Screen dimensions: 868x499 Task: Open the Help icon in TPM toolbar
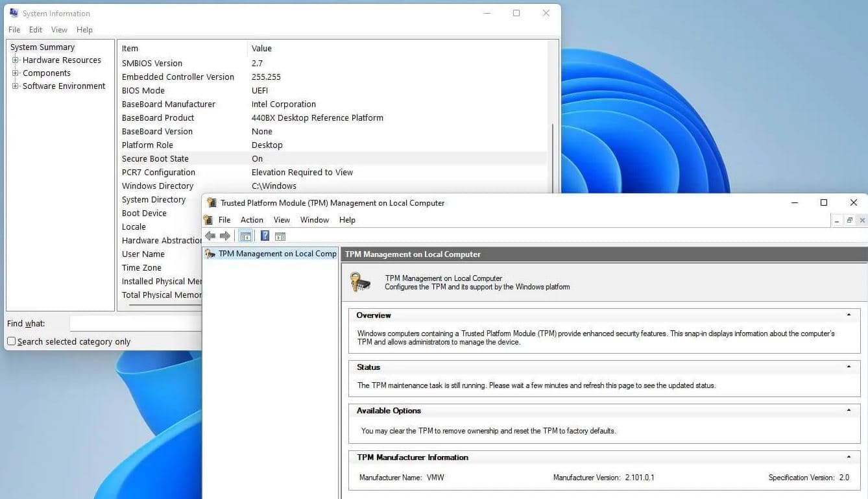tap(265, 236)
